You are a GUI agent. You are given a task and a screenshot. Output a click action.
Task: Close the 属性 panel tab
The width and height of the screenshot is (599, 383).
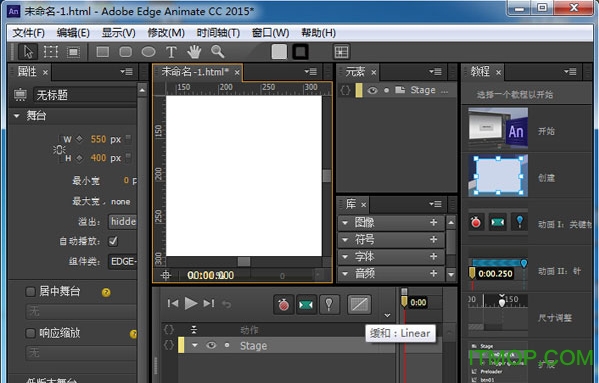45,72
